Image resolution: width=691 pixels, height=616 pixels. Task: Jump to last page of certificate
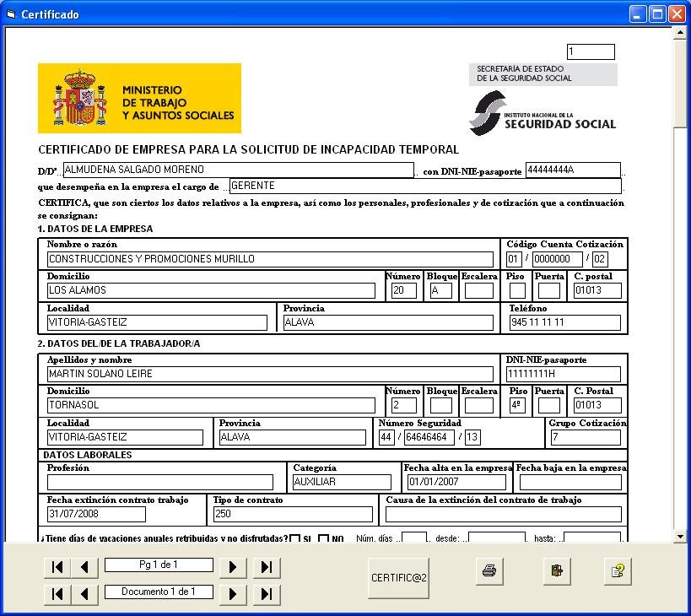266,567
